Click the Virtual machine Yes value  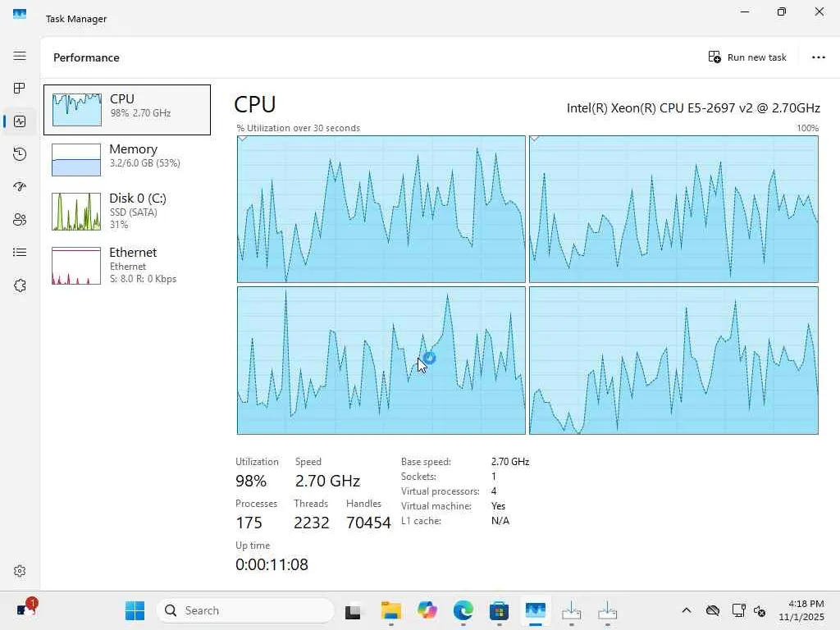pos(498,505)
